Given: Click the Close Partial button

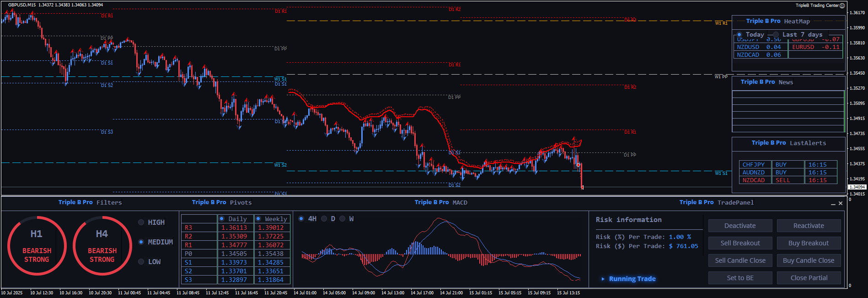Looking at the screenshot, I should (x=809, y=278).
